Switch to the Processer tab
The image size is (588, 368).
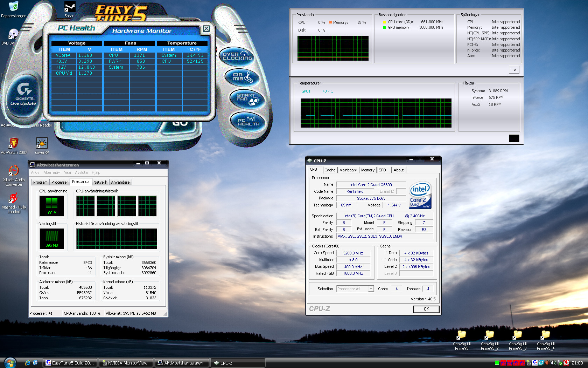[x=59, y=182]
